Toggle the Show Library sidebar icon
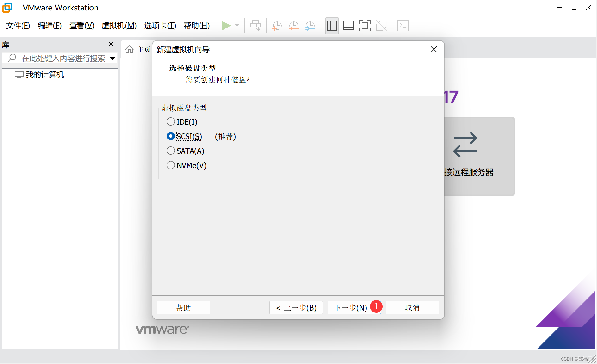Viewport: 597px width, 364px height. click(332, 26)
